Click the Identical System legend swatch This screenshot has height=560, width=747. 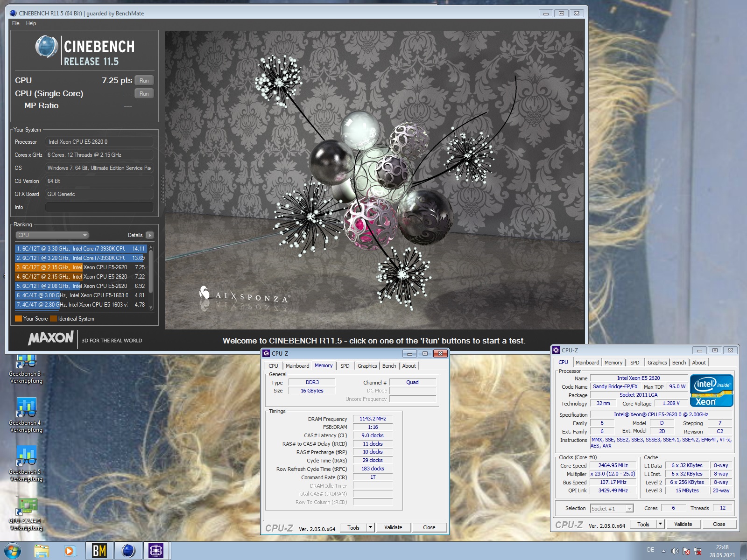tap(53, 319)
